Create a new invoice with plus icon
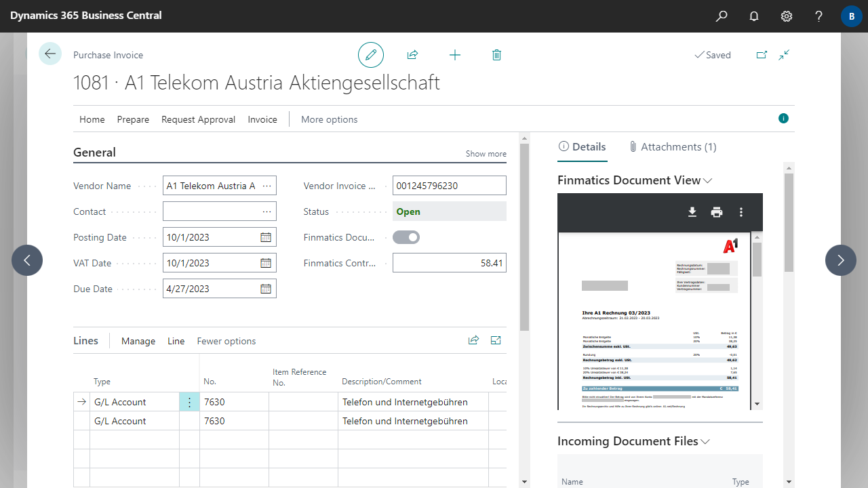This screenshot has width=868, height=488. [455, 55]
